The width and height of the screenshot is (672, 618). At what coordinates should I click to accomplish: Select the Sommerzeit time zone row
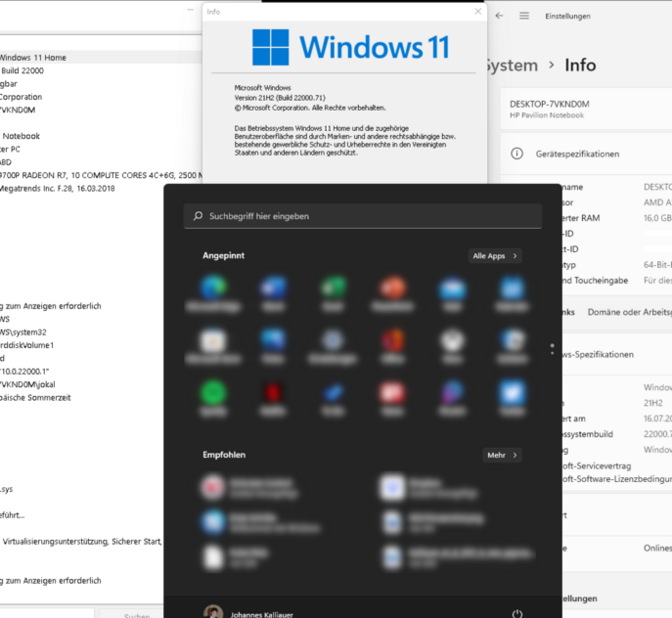(35, 397)
